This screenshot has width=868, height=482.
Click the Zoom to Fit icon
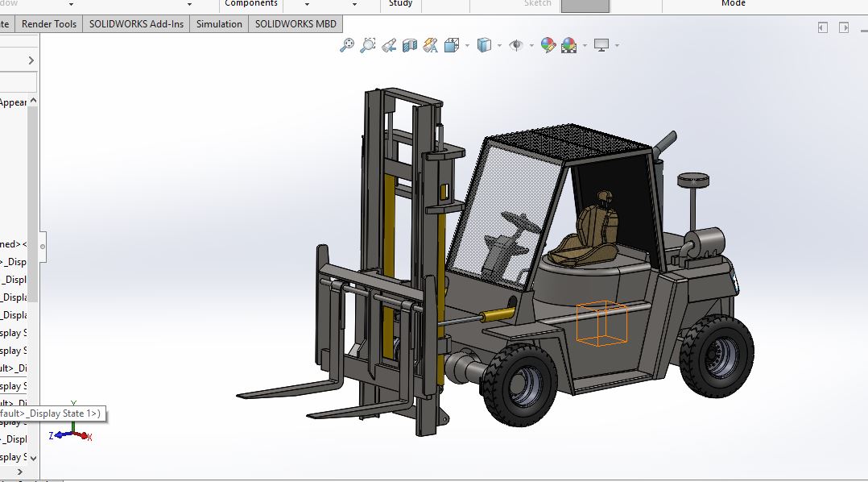click(x=347, y=45)
